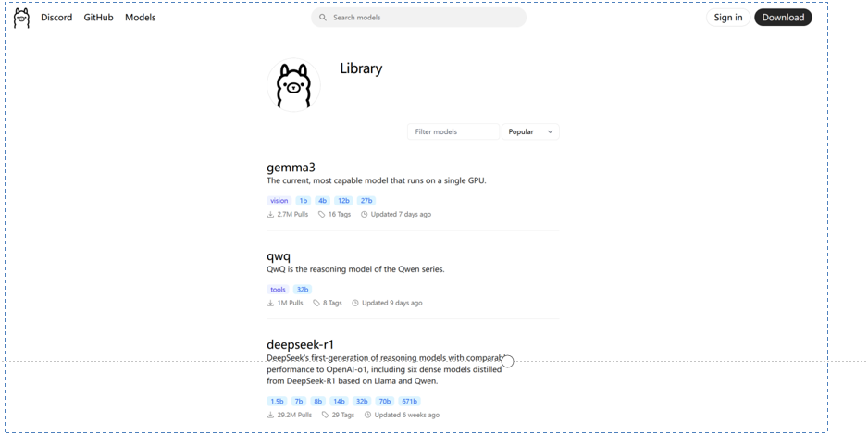
Task: Click the vision tag on gemma3
Action: click(x=279, y=201)
